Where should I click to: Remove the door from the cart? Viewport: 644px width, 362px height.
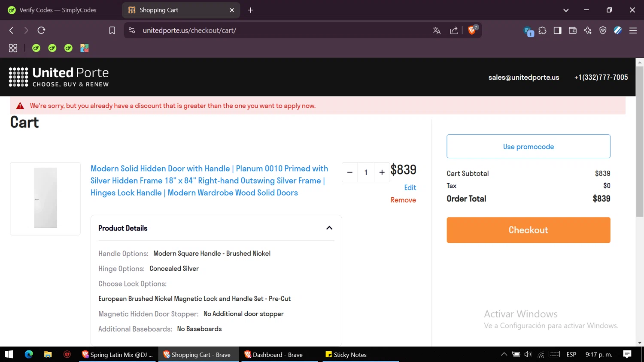pos(403,200)
